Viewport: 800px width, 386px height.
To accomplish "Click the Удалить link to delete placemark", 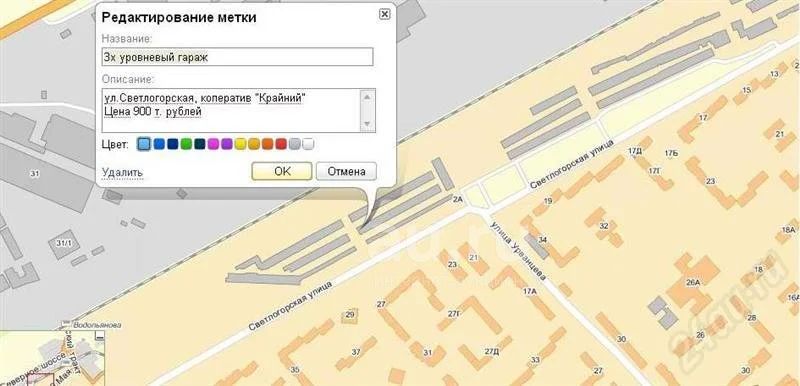I will point(122,172).
